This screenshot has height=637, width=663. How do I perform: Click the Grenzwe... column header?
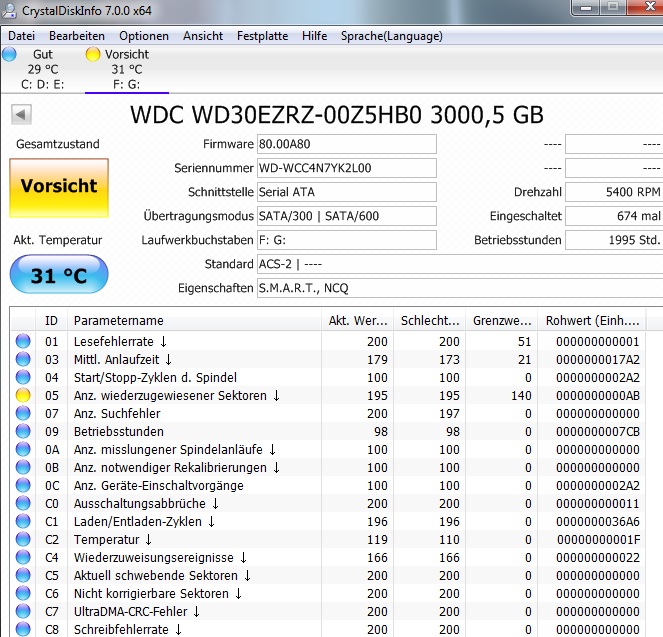501,320
